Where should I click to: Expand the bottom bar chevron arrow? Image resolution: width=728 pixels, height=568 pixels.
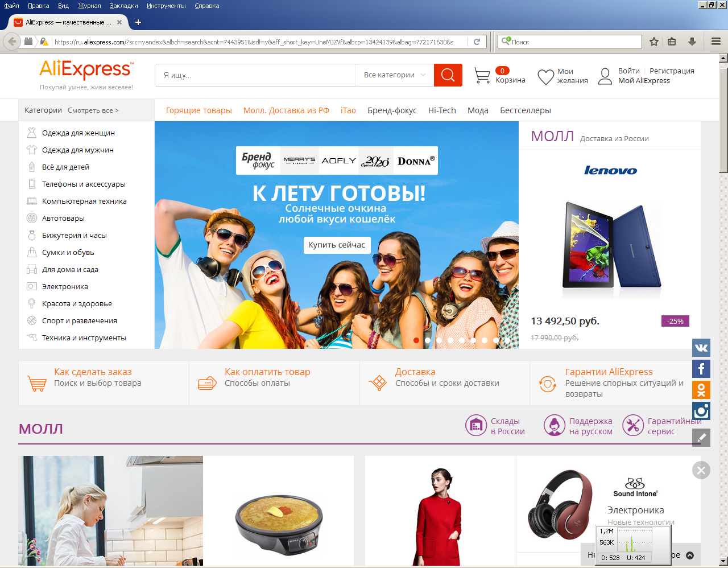(x=690, y=555)
